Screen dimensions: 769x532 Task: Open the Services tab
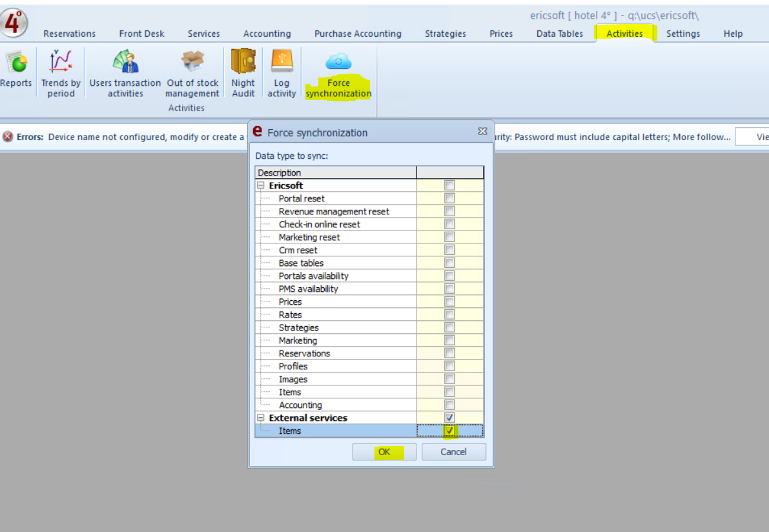(x=203, y=34)
